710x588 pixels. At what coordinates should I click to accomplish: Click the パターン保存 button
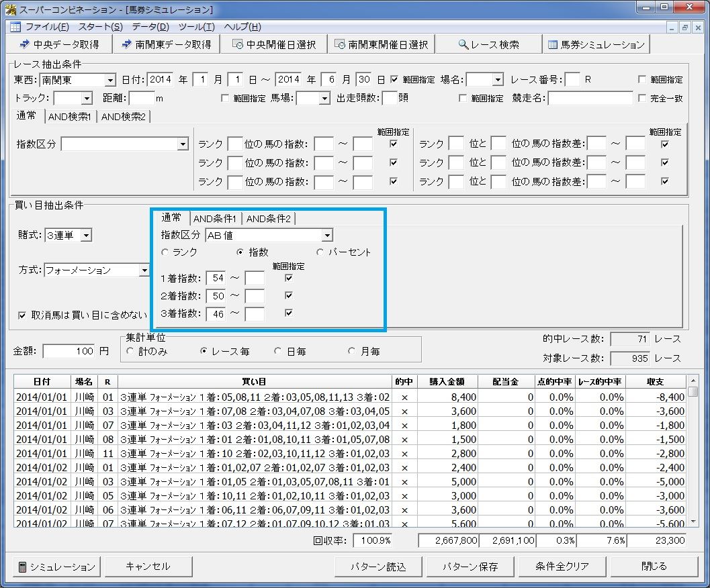[x=470, y=567]
